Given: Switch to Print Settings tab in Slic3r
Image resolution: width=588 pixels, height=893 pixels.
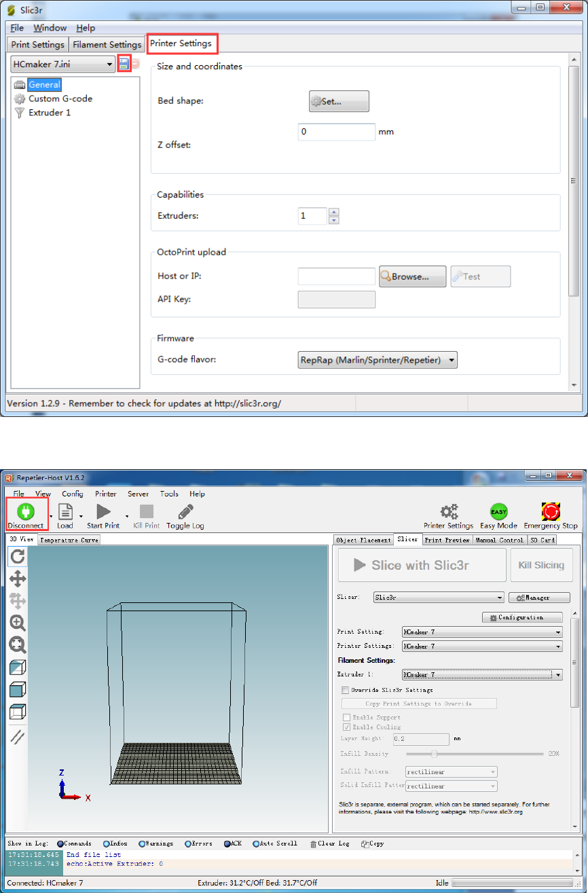Looking at the screenshot, I should coord(38,45).
